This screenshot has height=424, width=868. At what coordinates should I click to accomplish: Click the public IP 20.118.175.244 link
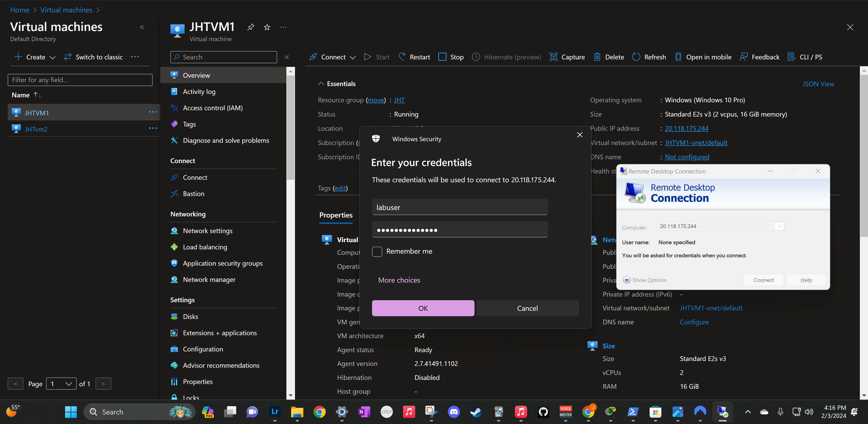[x=687, y=128]
